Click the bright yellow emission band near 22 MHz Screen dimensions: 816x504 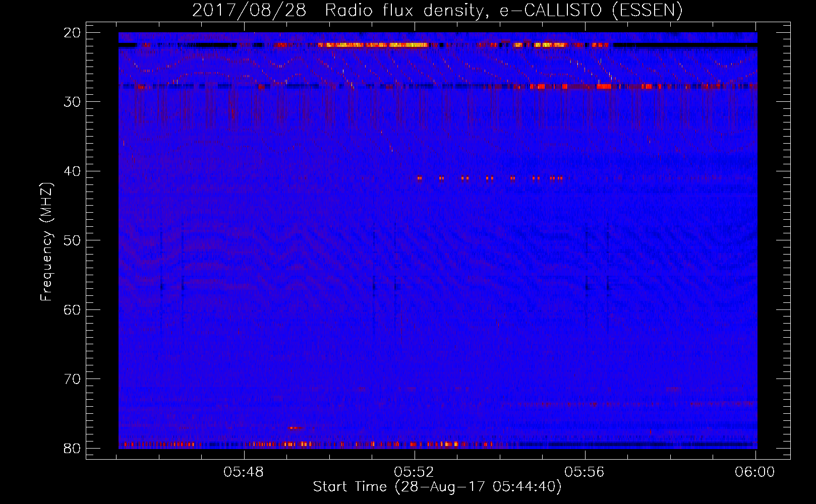[x=373, y=45]
